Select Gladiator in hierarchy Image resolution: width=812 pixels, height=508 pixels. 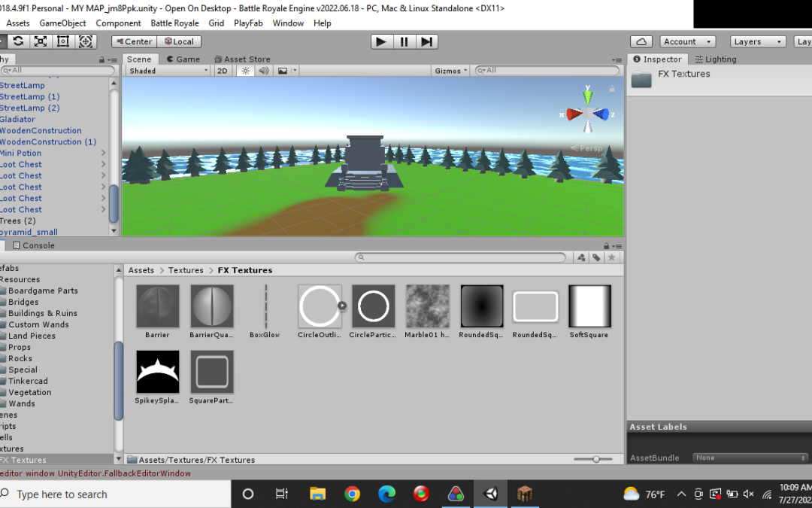pos(17,119)
